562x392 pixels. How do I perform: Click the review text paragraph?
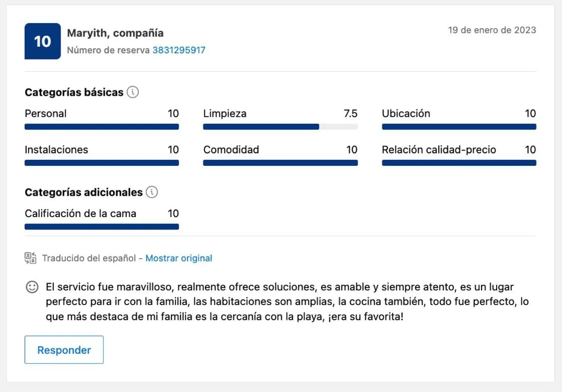(x=287, y=303)
